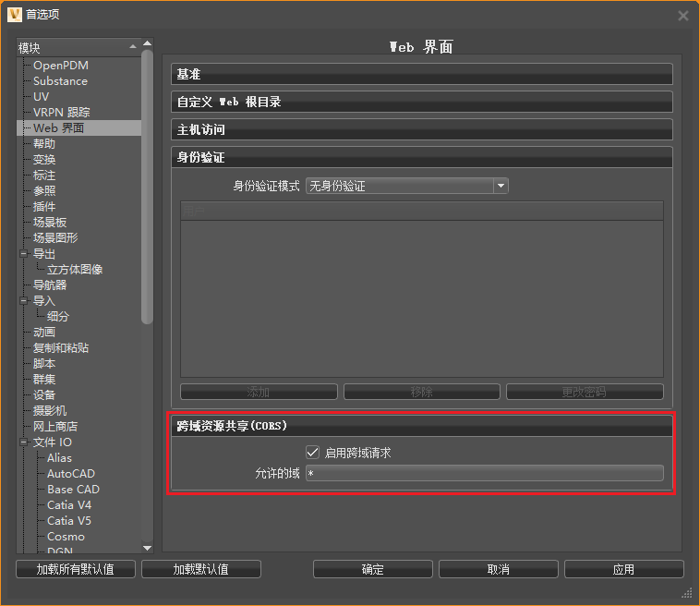Expand the 自定义 Web 根目录 section
Image resolution: width=700 pixels, height=606 pixels.
click(x=421, y=102)
